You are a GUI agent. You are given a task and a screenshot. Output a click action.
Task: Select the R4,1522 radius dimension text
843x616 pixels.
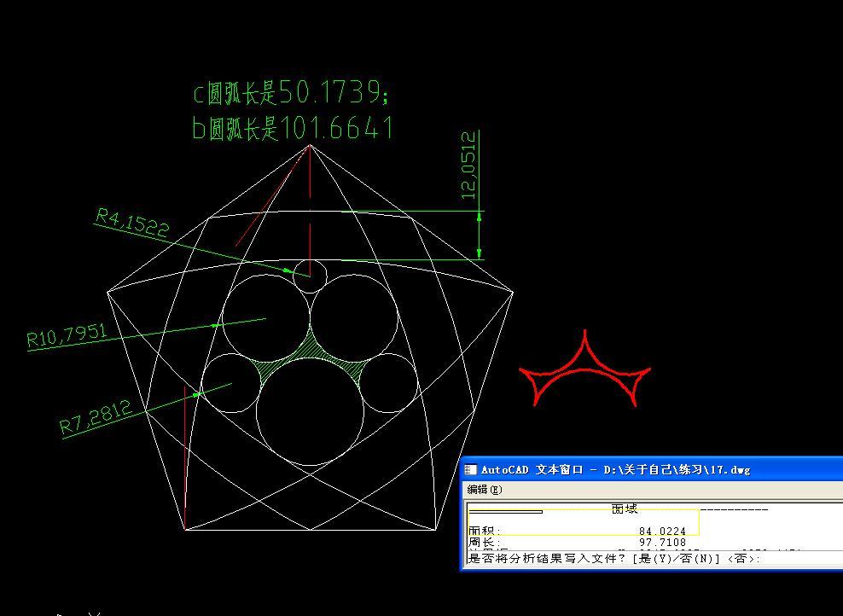point(132,223)
